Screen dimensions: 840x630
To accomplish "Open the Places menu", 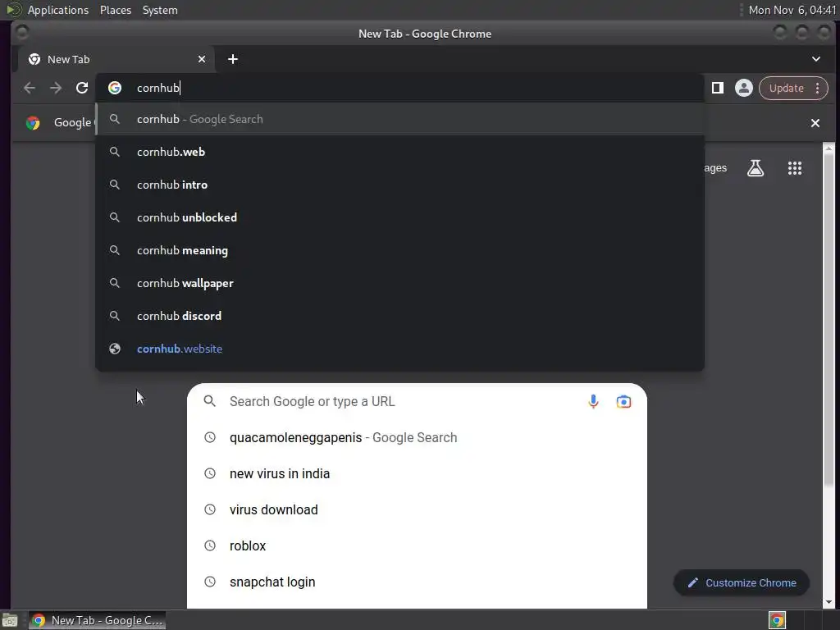I will 116,10.
